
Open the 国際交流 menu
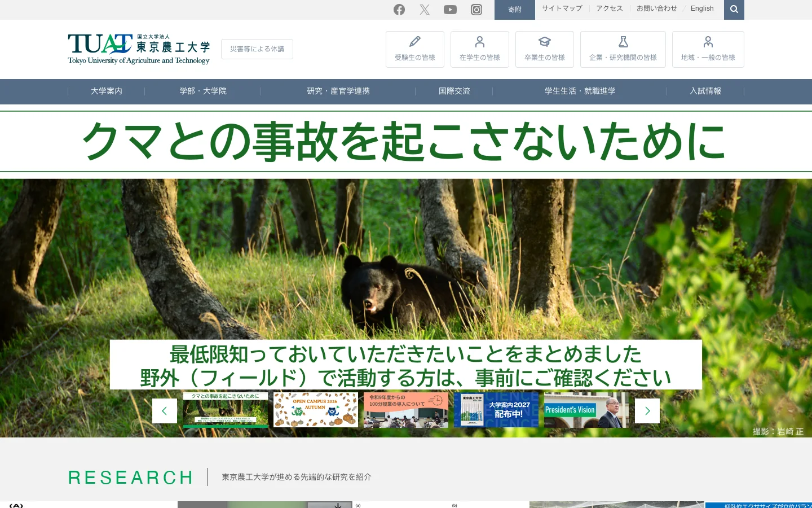point(454,91)
